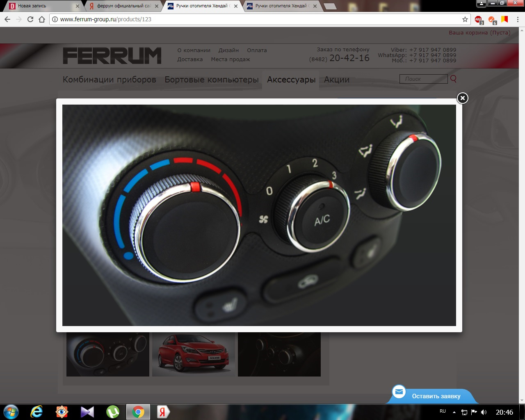Close the Новая запись tab

78,6
